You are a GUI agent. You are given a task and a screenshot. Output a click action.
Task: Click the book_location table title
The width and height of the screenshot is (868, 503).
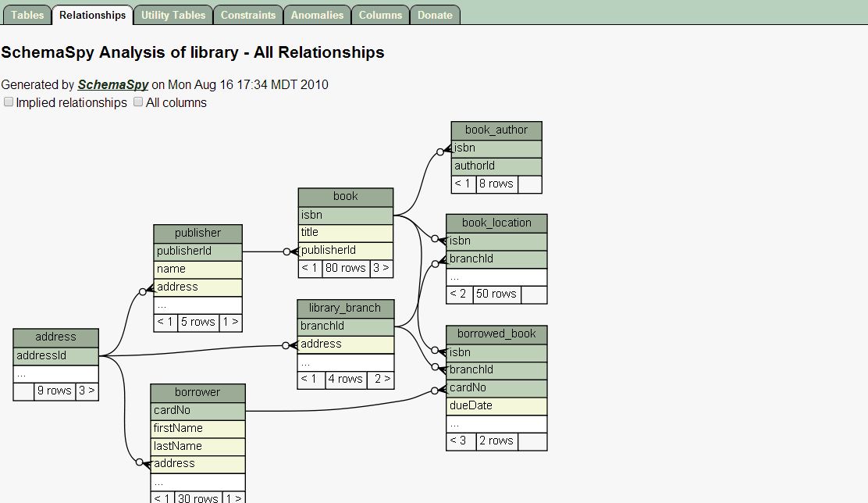coord(496,223)
